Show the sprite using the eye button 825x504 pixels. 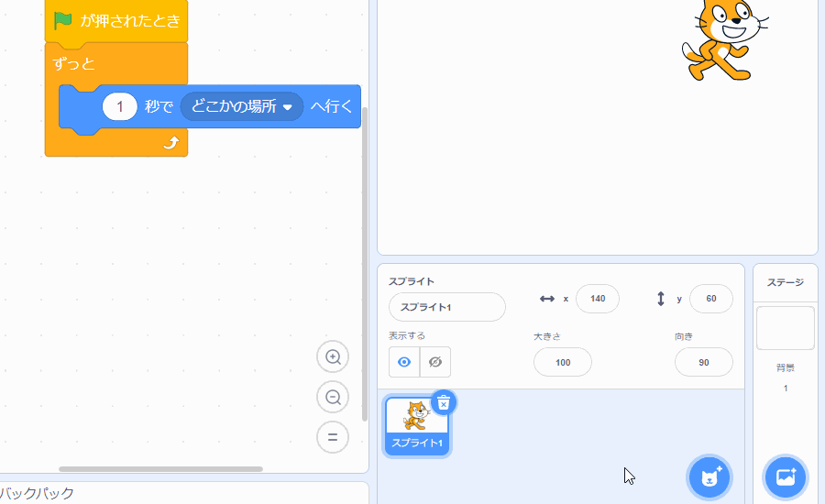[x=404, y=362]
